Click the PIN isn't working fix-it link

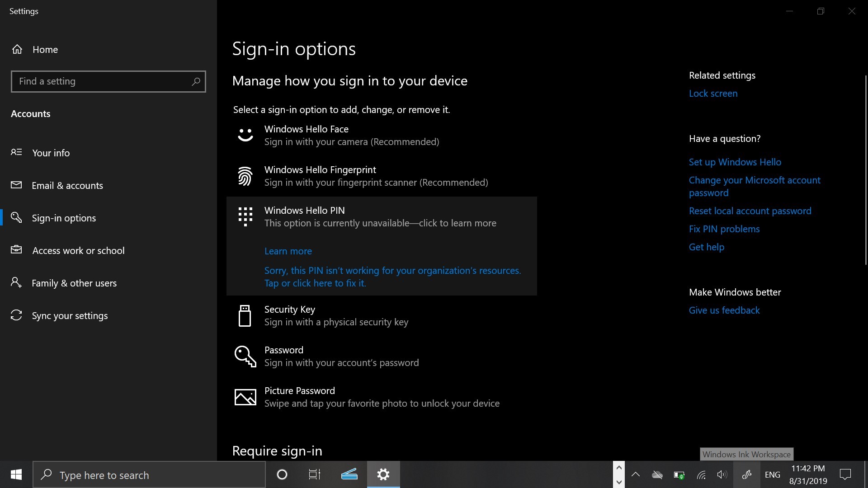392,277
